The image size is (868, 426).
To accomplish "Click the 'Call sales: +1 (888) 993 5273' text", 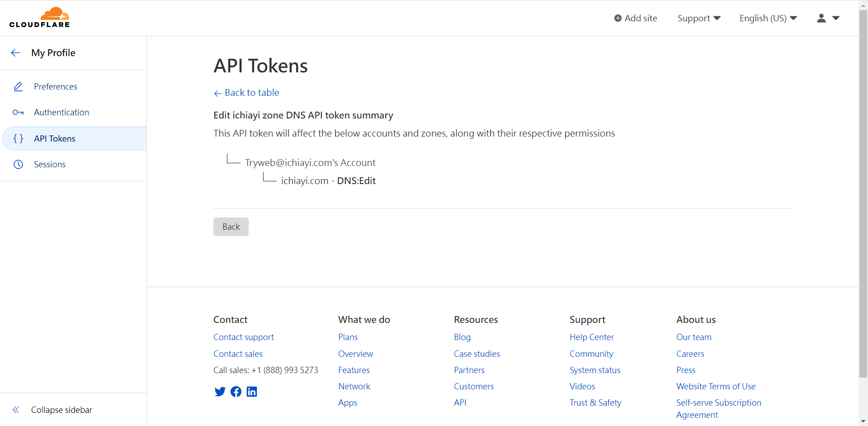I will (266, 370).
